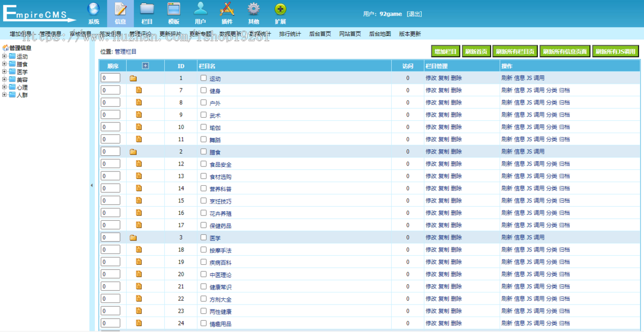
Task: Open the 系统 globe icon
Action: 93,9
